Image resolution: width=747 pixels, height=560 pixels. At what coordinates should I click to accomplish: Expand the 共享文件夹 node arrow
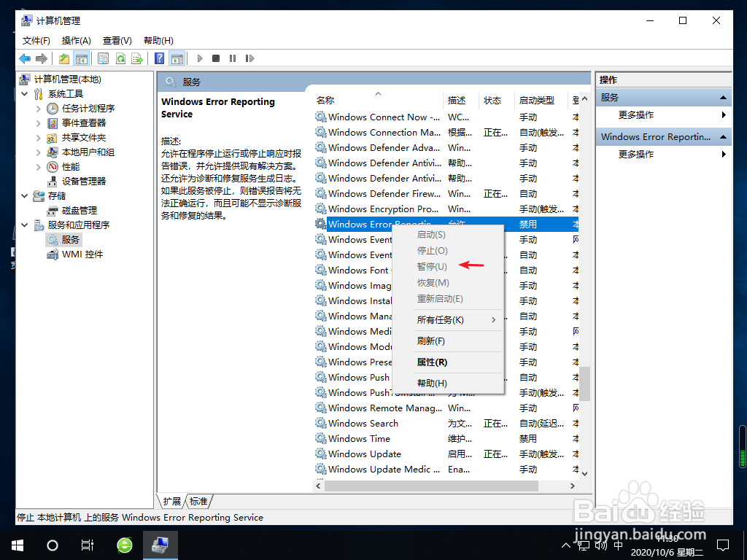pyautogui.click(x=39, y=138)
